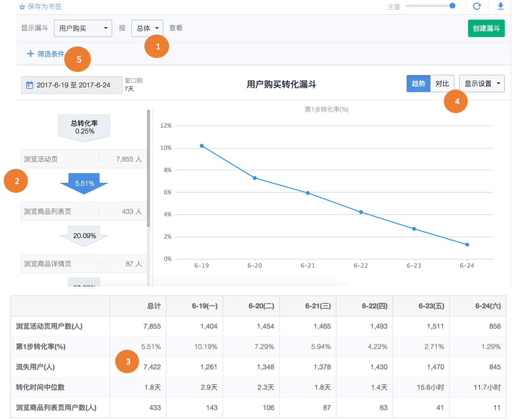Click the star icon beside 保存为书签
The image size is (515, 420).
coord(22,7)
